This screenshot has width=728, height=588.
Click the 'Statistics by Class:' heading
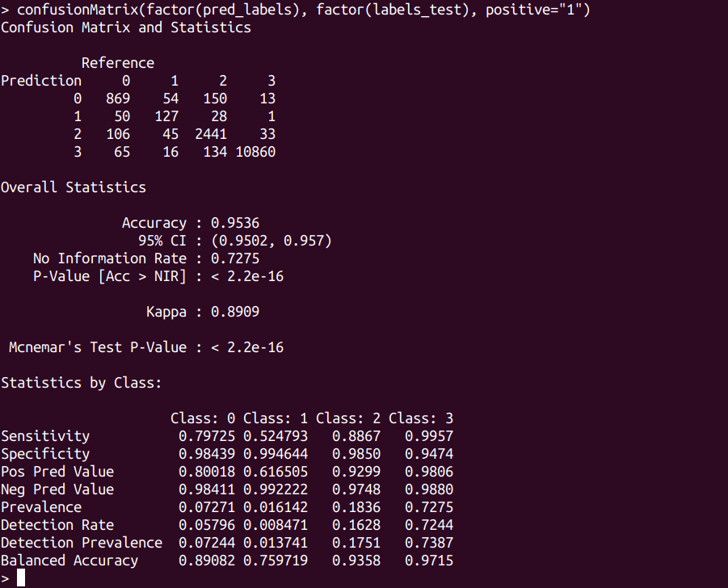coord(82,383)
